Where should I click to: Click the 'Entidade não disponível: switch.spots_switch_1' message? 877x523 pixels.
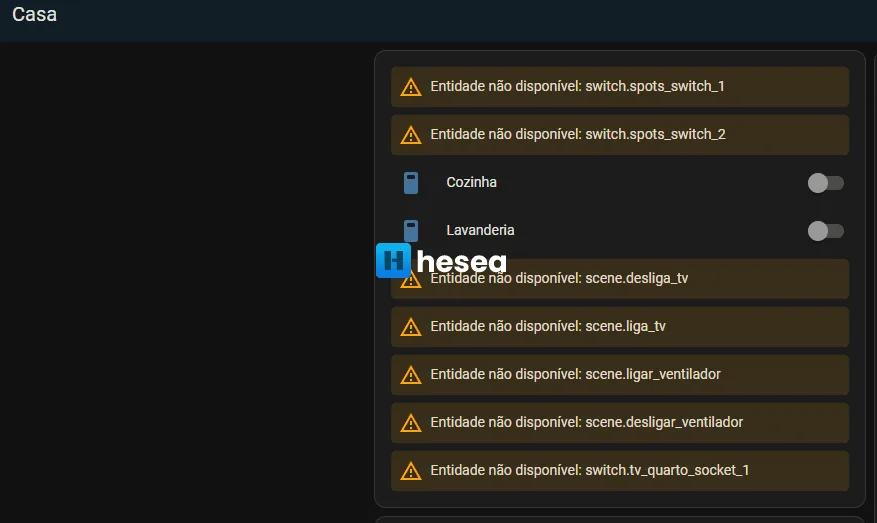tap(620, 87)
